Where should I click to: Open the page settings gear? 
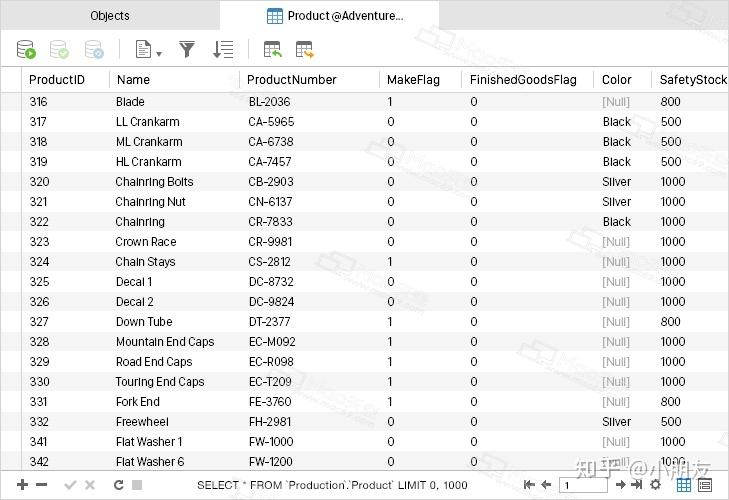[656, 485]
